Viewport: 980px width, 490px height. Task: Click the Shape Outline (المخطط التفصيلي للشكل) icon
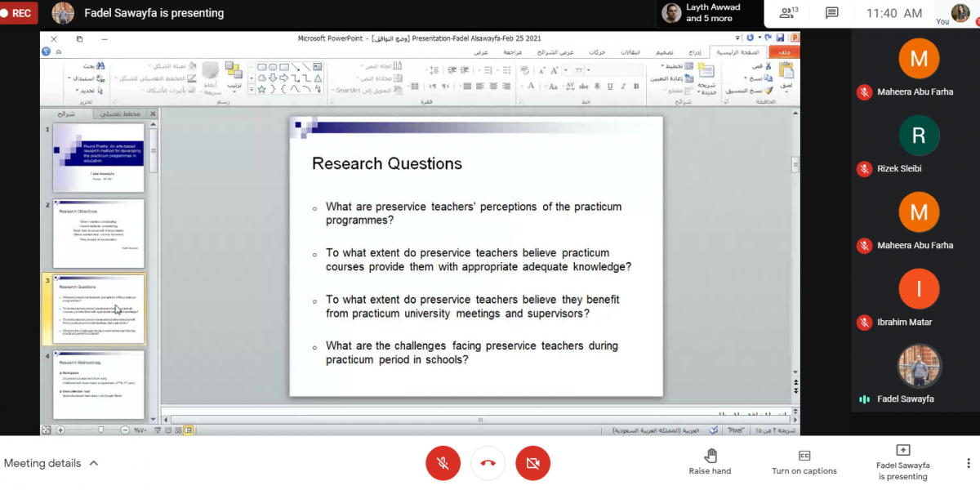[191, 78]
